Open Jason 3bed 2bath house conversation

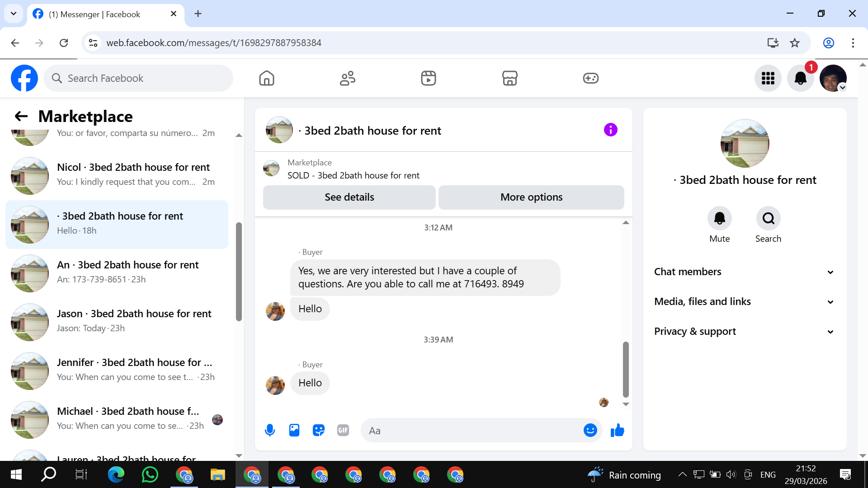tap(117, 322)
